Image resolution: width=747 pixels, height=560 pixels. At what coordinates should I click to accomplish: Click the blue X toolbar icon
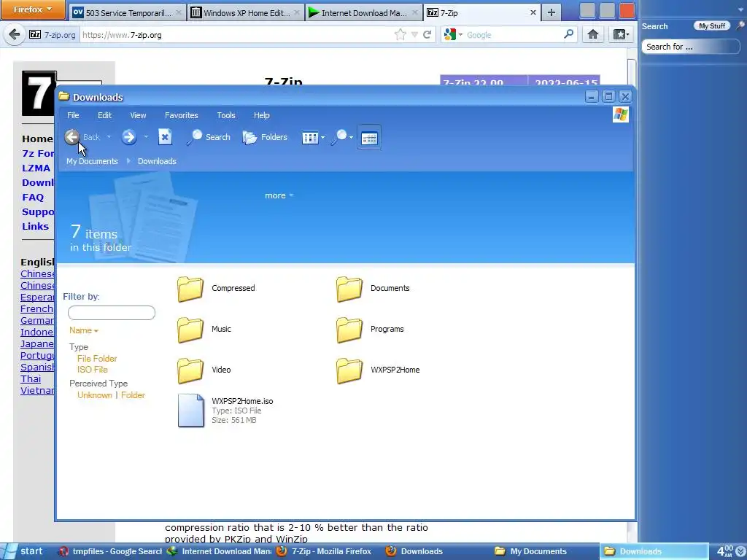(x=165, y=137)
